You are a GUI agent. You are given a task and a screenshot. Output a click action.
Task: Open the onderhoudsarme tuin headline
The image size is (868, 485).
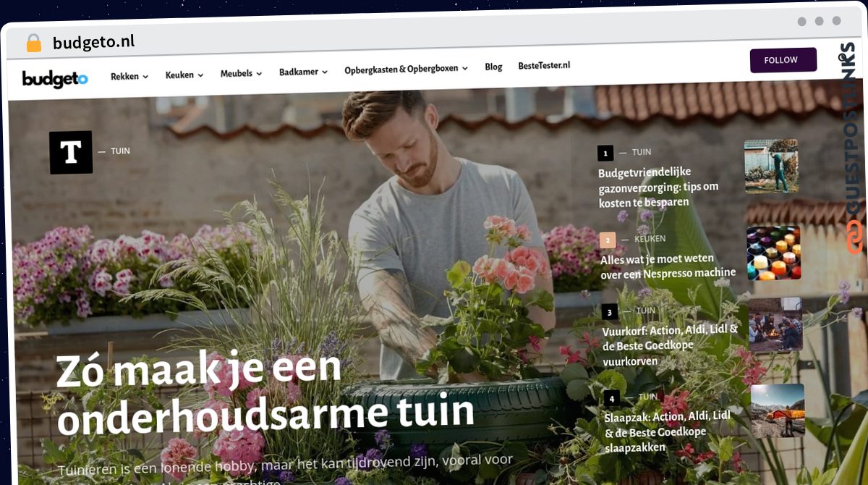tap(265, 390)
